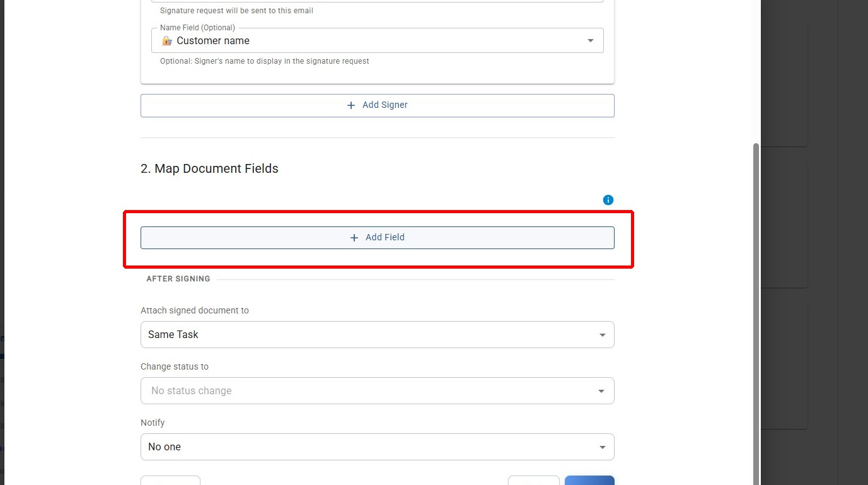
Task: Open the Attach signed document to dropdown
Action: pyautogui.click(x=377, y=335)
